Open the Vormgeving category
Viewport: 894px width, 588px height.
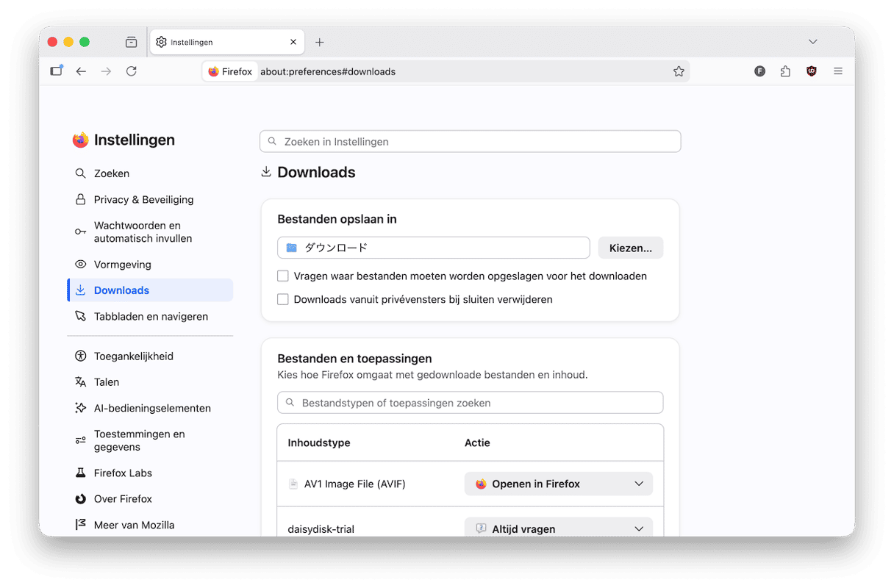pos(150,264)
